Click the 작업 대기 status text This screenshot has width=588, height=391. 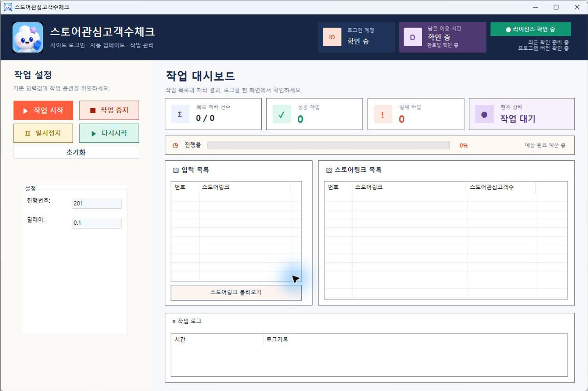click(517, 118)
